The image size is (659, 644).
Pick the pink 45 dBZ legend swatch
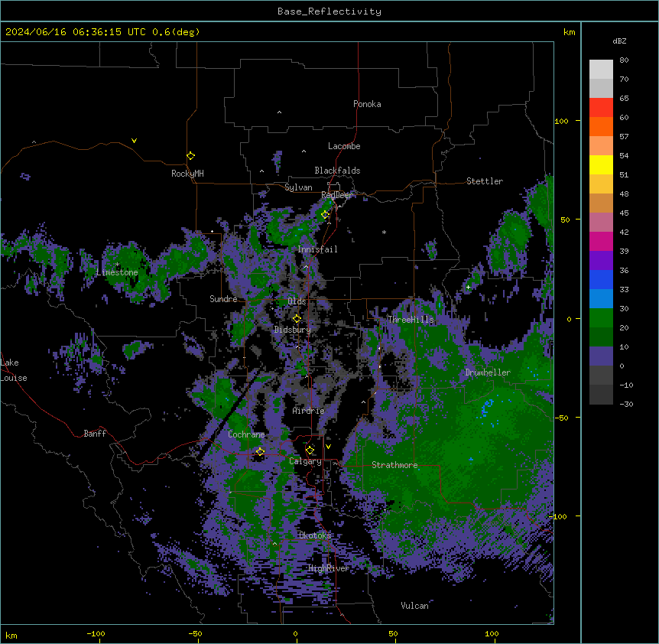(x=601, y=222)
